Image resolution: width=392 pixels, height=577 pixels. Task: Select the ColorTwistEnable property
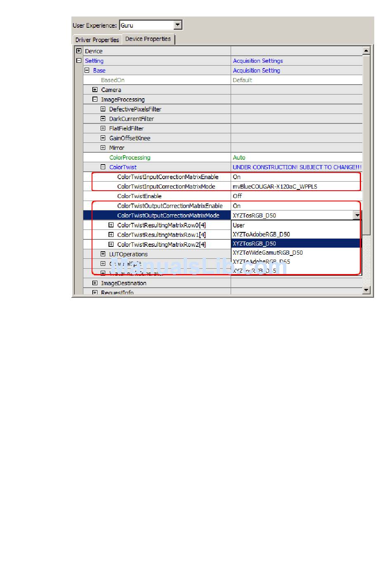139,196
